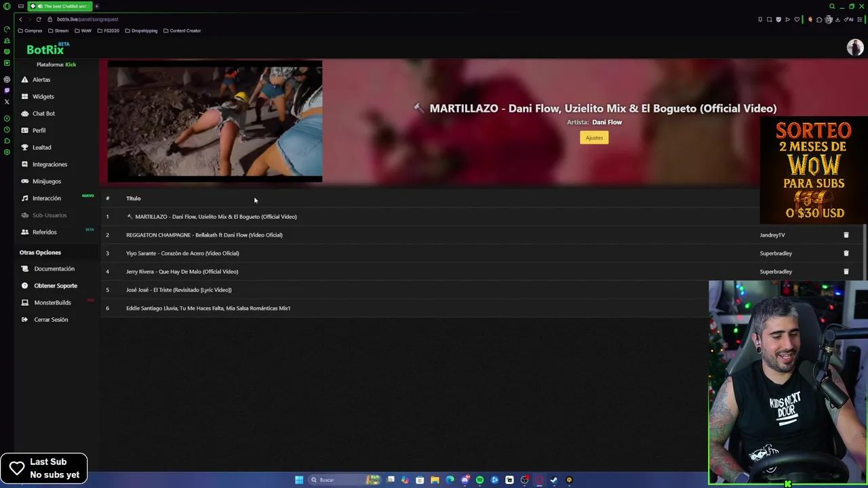Open a new browser tab with the plus
Image resolution: width=868 pixels, height=488 pixels.
pos(96,6)
